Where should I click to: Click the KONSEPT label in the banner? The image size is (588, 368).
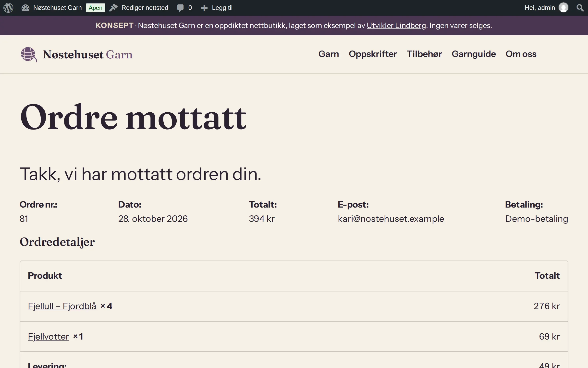pos(114,26)
